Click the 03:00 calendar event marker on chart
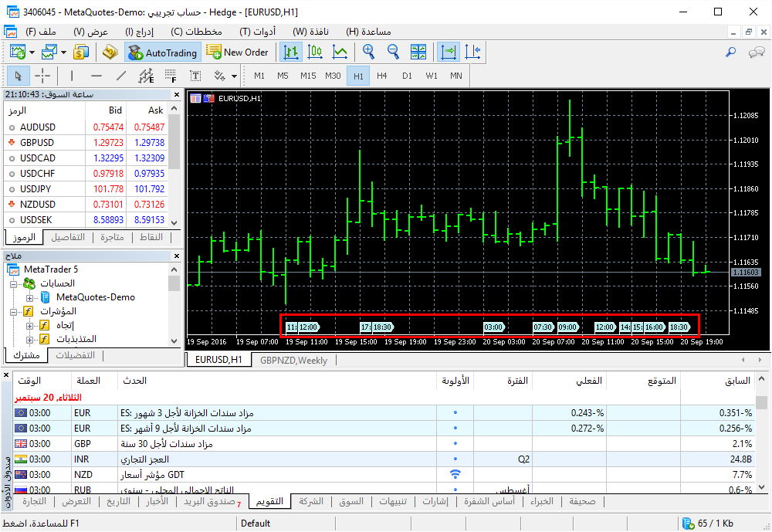 point(494,327)
